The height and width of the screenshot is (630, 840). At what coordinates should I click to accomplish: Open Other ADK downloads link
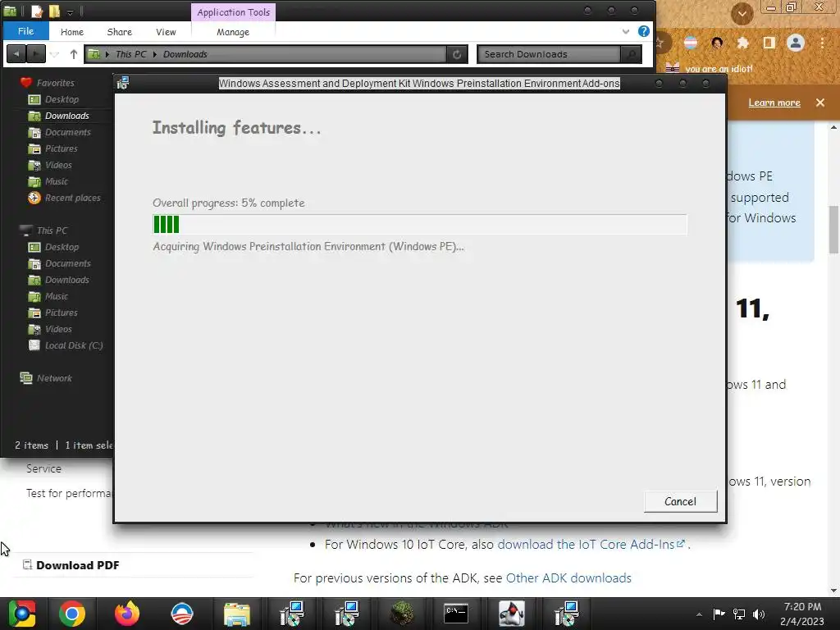click(568, 578)
